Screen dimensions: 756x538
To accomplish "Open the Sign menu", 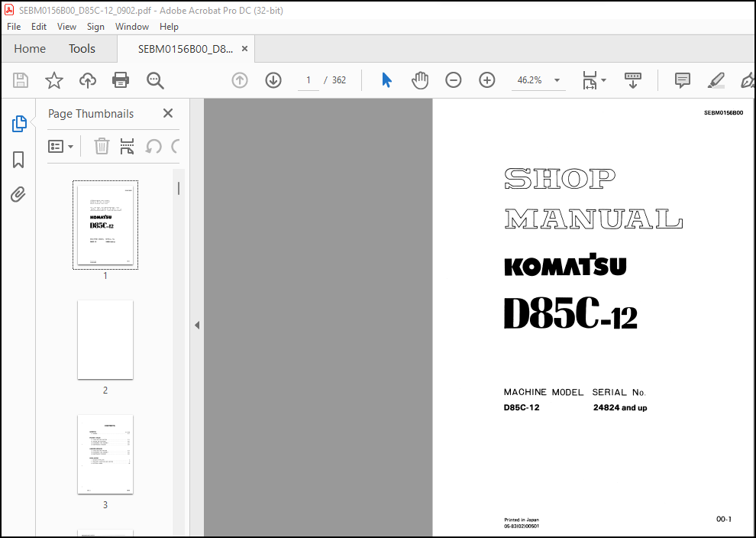I will (x=95, y=27).
